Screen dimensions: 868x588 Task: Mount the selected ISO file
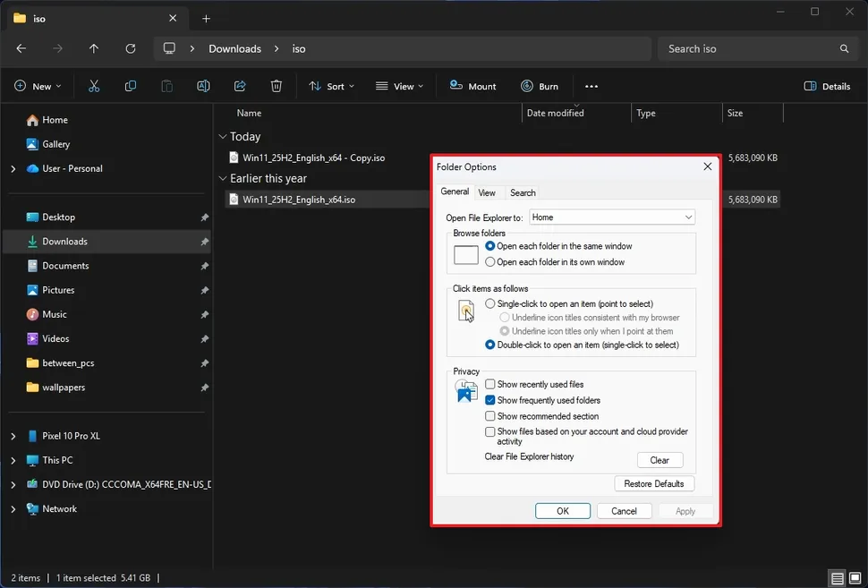pyautogui.click(x=472, y=86)
